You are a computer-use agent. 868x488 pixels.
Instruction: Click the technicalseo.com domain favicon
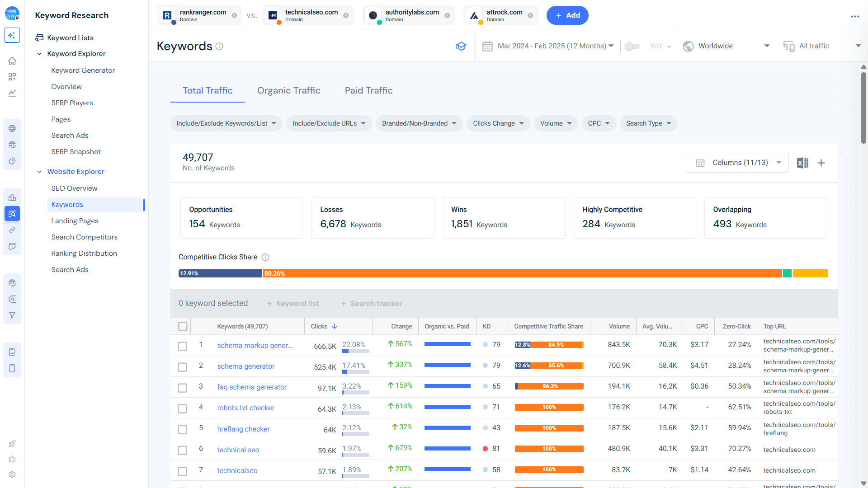[x=273, y=15]
